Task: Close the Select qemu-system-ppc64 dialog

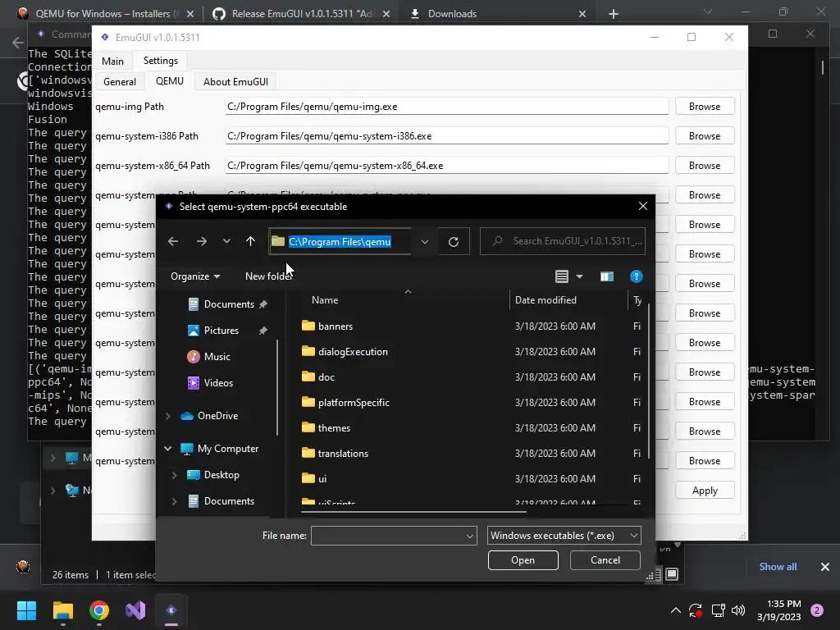Action: pos(643,206)
